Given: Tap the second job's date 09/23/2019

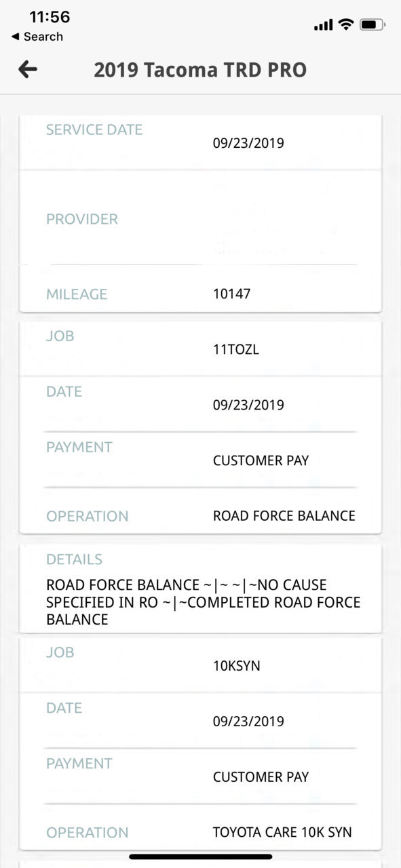Looking at the screenshot, I should [248, 722].
